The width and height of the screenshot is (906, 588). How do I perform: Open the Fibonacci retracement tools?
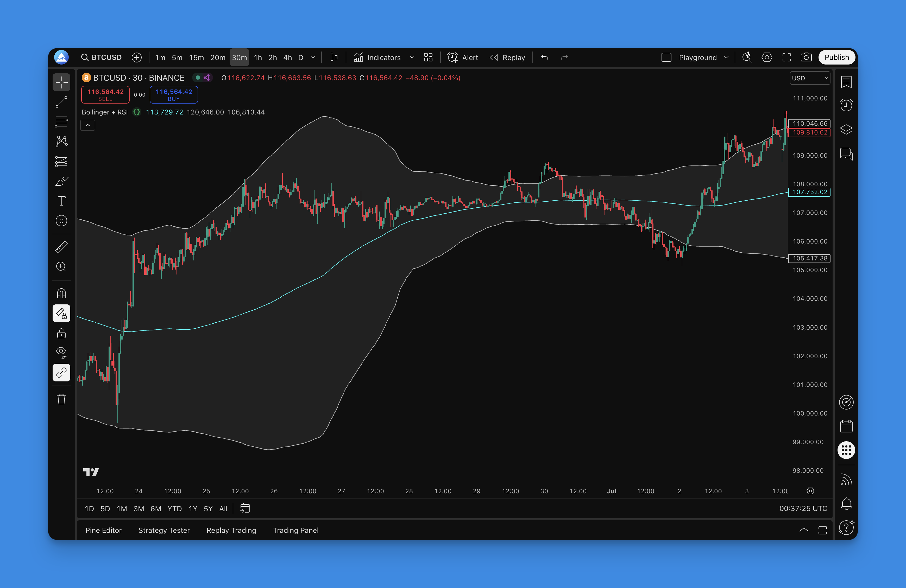(x=61, y=122)
